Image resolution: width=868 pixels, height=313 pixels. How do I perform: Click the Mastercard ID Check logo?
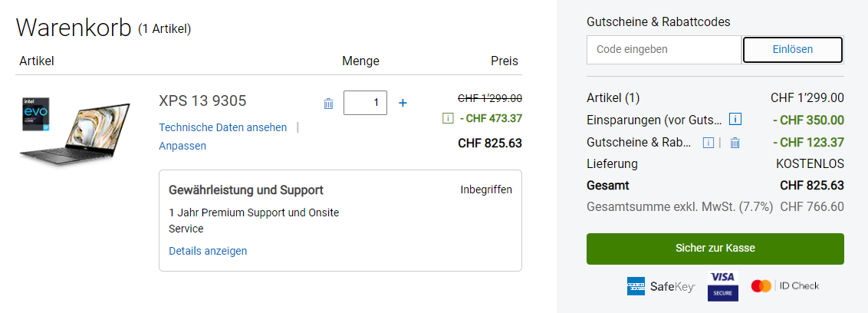(785, 286)
